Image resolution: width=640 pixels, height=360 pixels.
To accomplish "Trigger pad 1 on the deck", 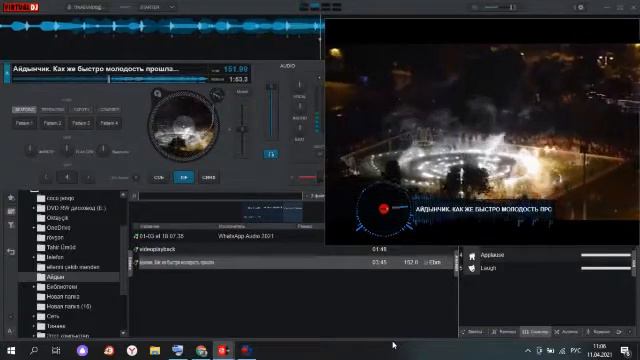I will tap(24, 123).
